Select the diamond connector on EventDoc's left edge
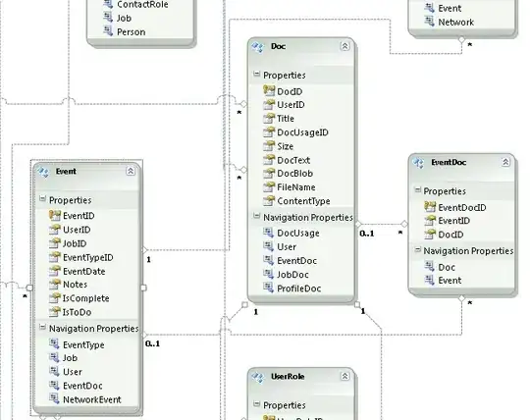Screen dimensions: 530x420 pos(404,224)
